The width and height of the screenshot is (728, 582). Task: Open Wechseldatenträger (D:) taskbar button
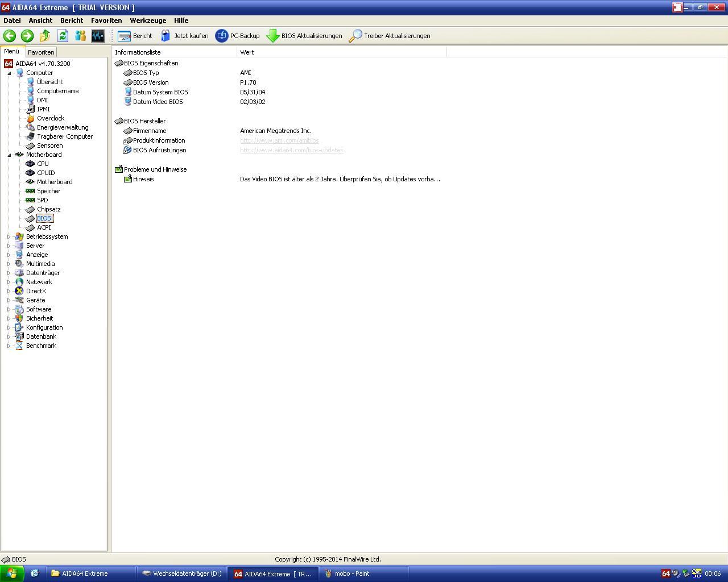[x=182, y=573]
